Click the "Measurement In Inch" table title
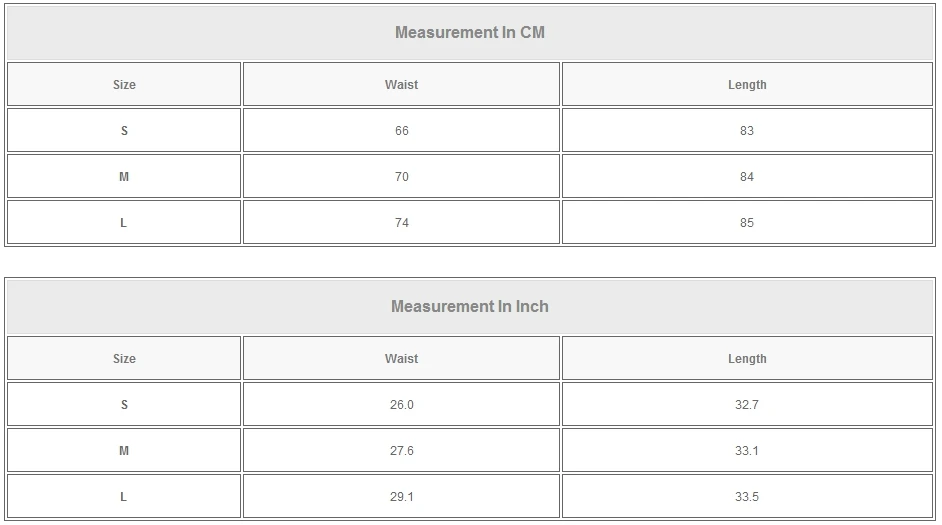This screenshot has height=525, width=942. (x=470, y=306)
